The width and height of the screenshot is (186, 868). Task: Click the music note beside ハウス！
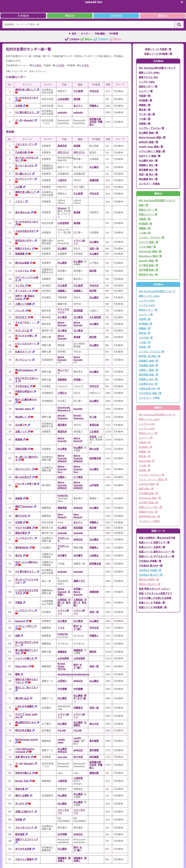27,202
